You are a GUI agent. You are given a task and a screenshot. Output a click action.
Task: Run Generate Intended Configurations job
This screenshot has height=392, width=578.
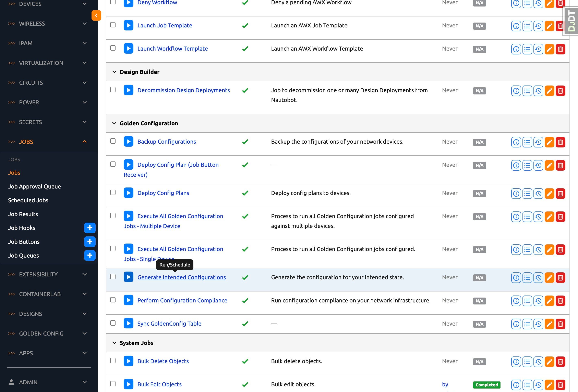coord(128,277)
